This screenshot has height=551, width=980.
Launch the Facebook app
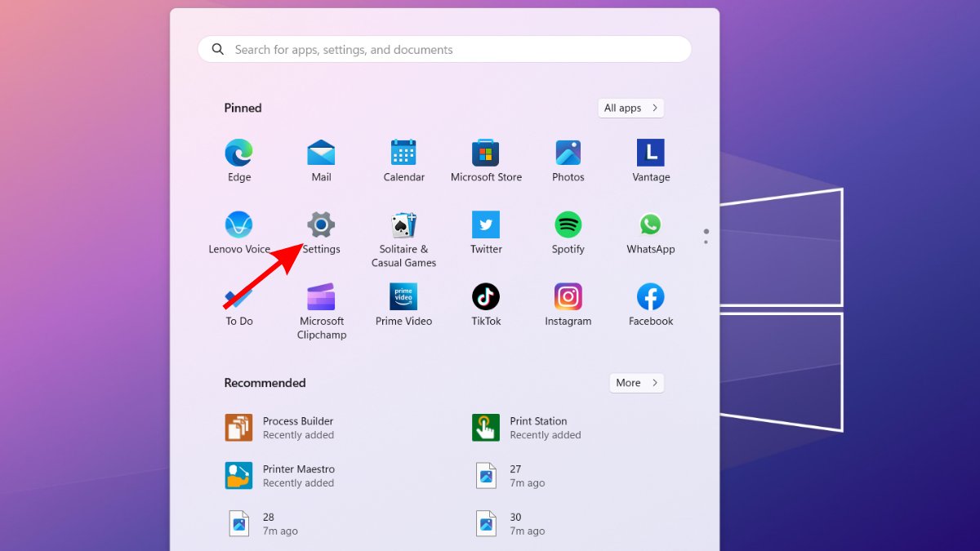point(651,304)
